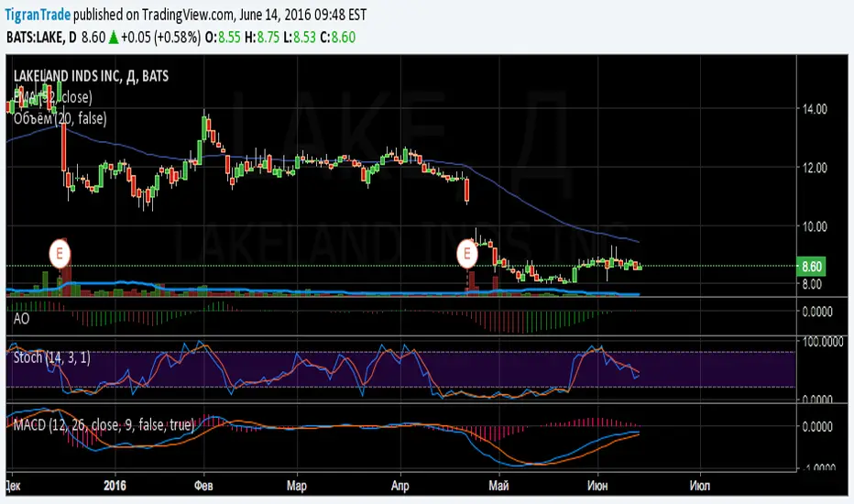Click the O:8.55 open price value
This screenshot has height=504, width=854.
click(223, 38)
